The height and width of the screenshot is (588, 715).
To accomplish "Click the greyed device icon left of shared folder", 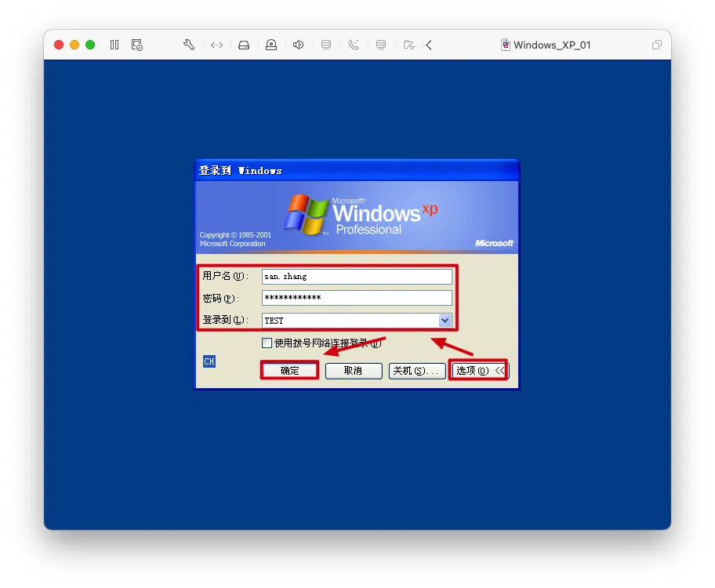I will click(381, 45).
